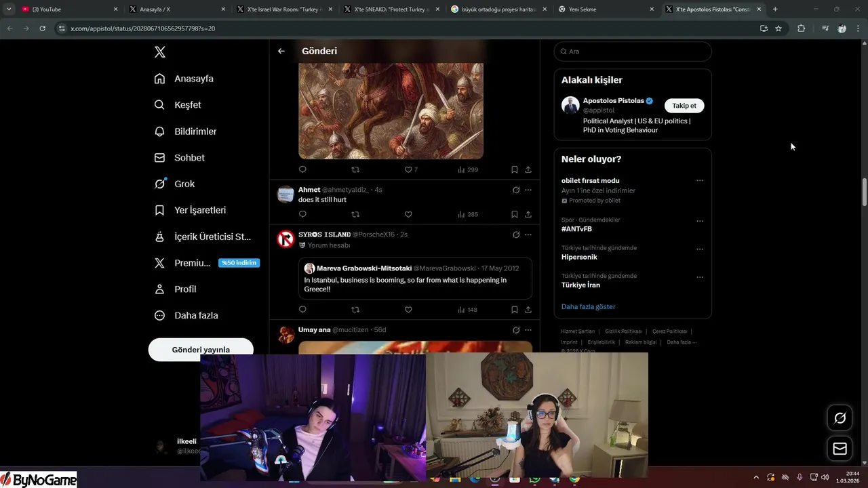Switch to Israel War Room tab
Image resolution: width=868 pixels, height=488 pixels.
(285, 9)
